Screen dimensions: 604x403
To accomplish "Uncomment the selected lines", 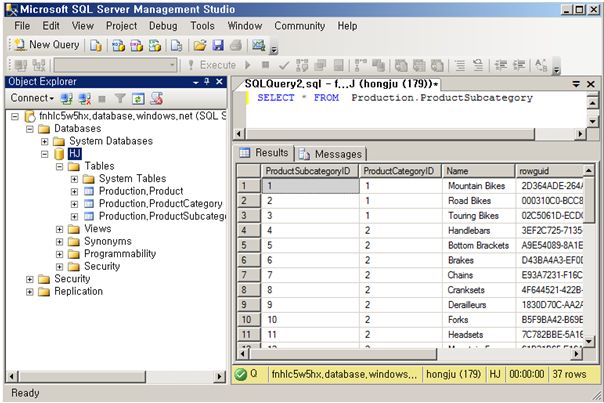I will (x=478, y=65).
